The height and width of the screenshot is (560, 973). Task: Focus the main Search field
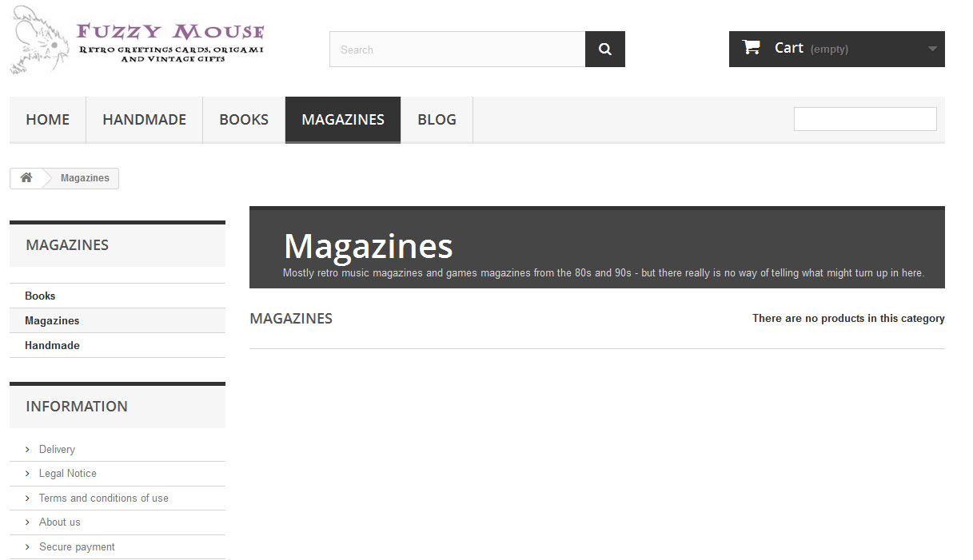click(457, 49)
